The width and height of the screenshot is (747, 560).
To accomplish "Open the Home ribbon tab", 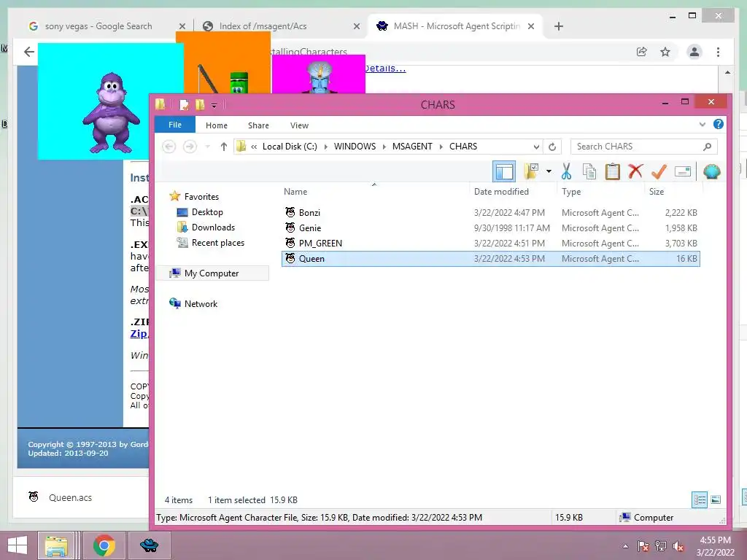I will (217, 125).
